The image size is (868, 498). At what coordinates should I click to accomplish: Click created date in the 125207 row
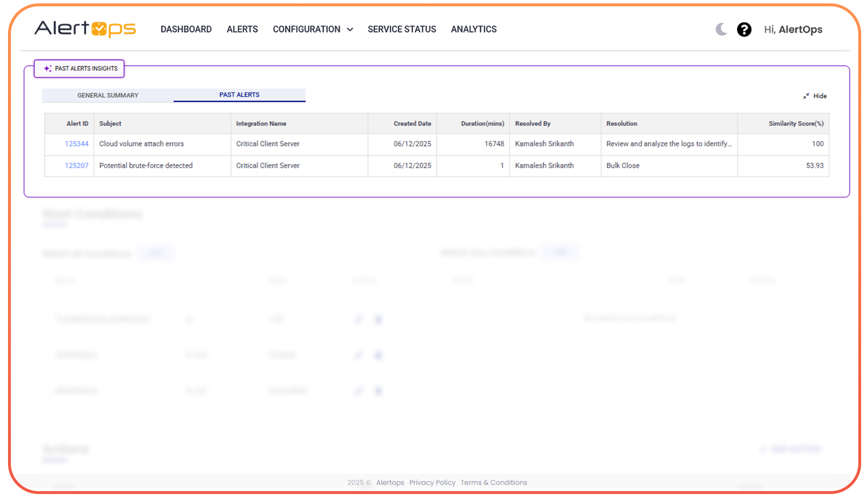[x=413, y=166]
